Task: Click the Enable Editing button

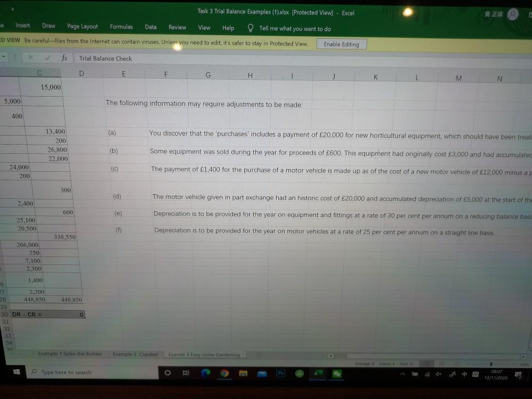Action: (341, 44)
